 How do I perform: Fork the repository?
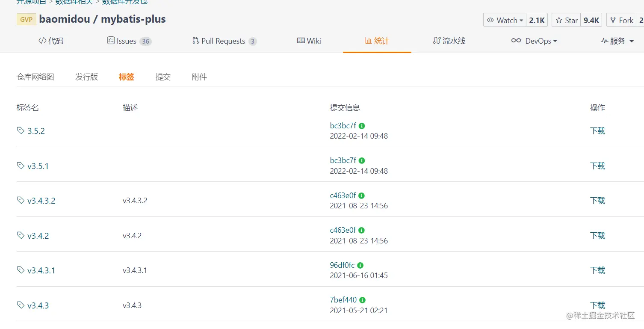622,20
